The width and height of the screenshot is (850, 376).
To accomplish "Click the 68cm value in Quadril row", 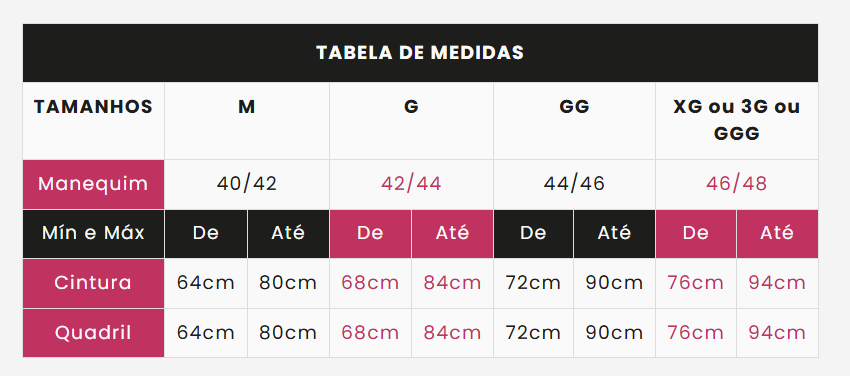I will coord(370,333).
